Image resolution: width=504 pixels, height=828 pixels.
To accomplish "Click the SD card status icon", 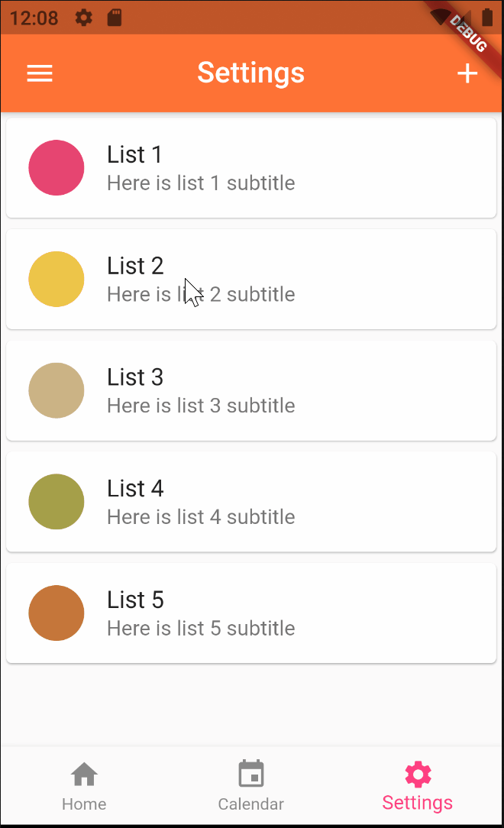I will 115,18.
